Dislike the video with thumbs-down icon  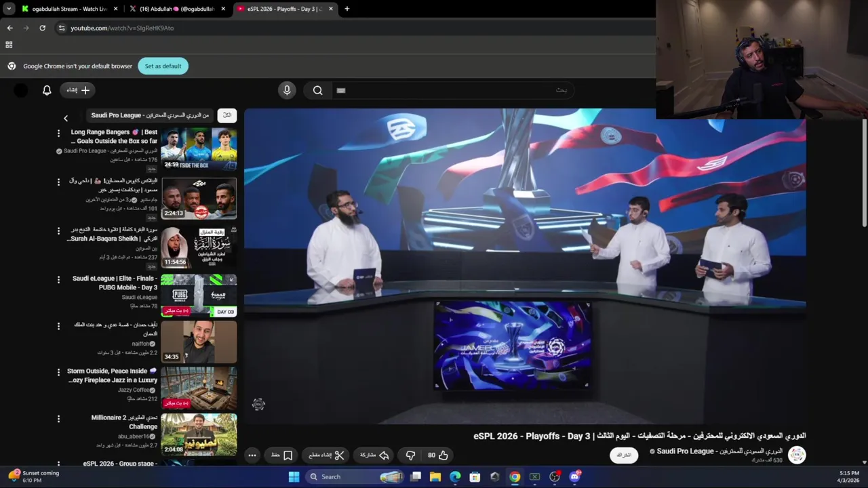(x=410, y=455)
